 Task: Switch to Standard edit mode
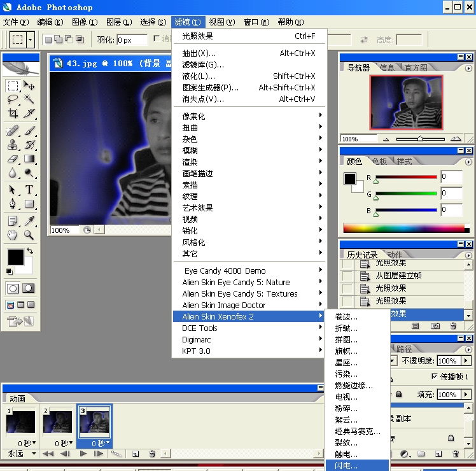[13, 288]
